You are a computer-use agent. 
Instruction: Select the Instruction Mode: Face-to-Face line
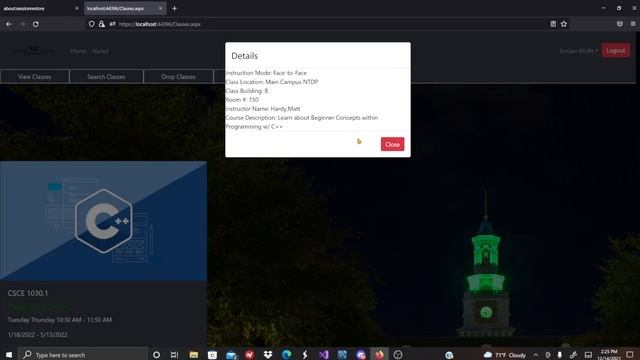tap(266, 73)
